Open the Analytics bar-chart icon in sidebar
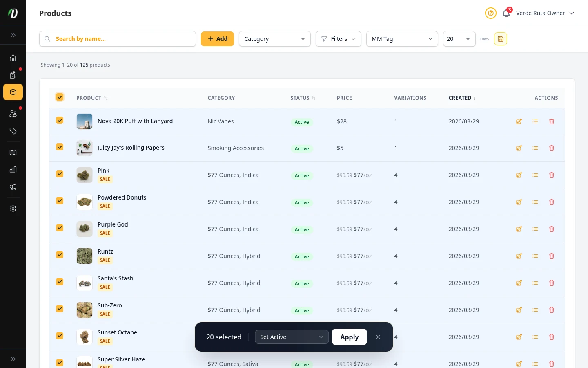This screenshot has width=588, height=368. 13,170
